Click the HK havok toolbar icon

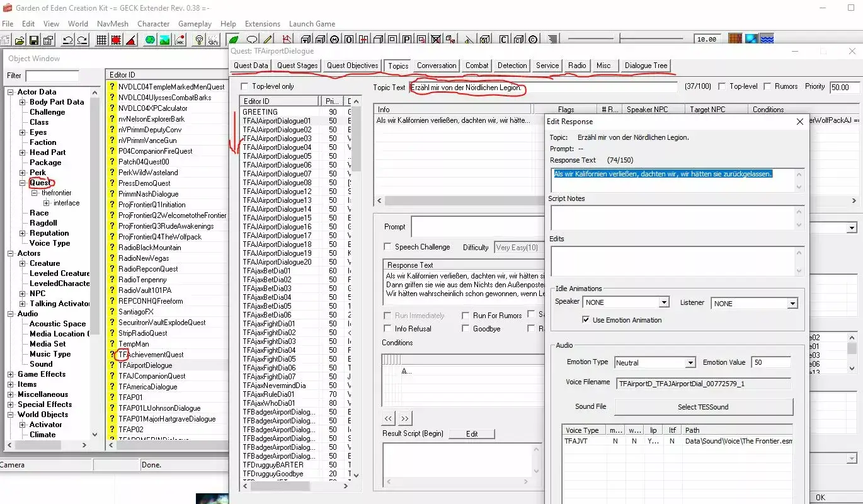179,40
